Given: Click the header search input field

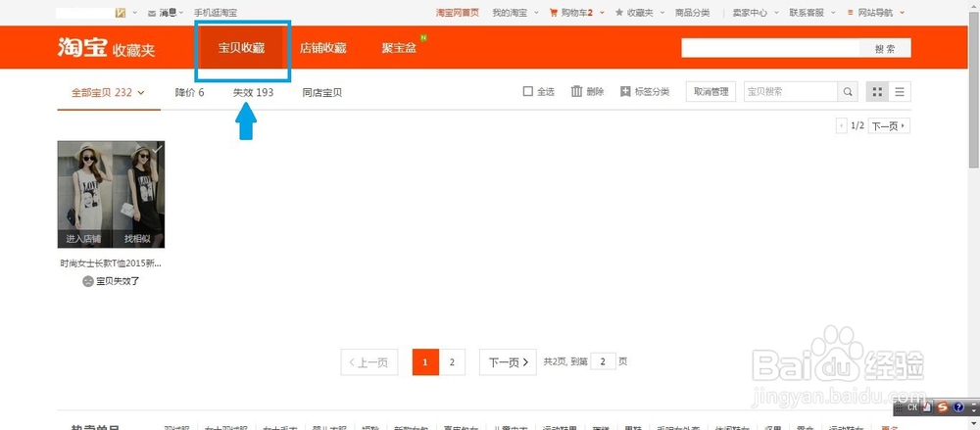Looking at the screenshot, I should click(x=770, y=48).
